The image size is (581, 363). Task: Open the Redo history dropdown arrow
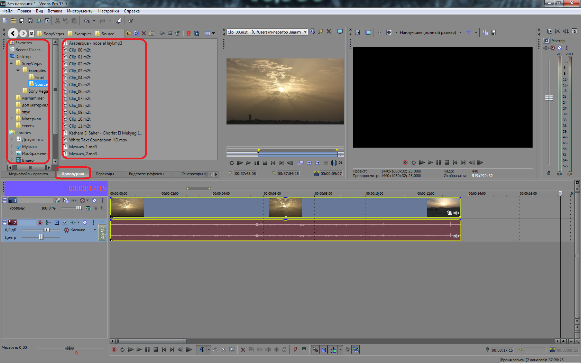110,21
